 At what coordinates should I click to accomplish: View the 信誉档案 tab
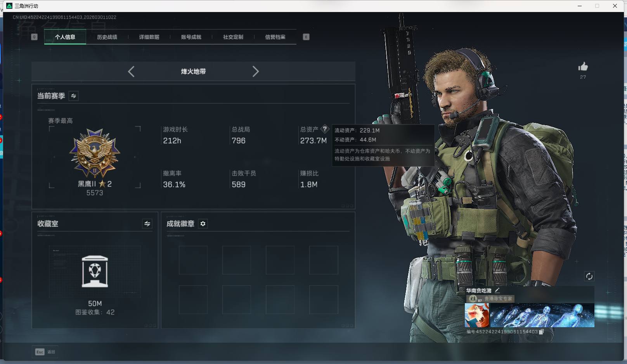pyautogui.click(x=275, y=37)
